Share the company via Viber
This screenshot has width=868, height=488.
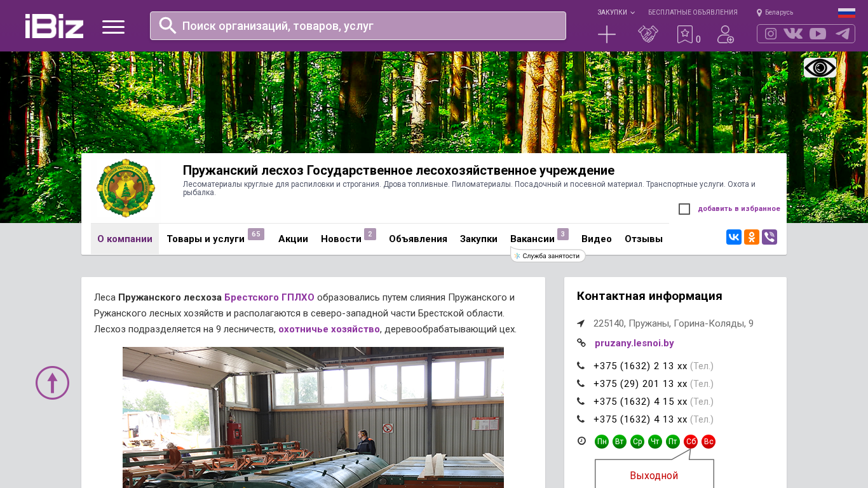click(x=770, y=237)
